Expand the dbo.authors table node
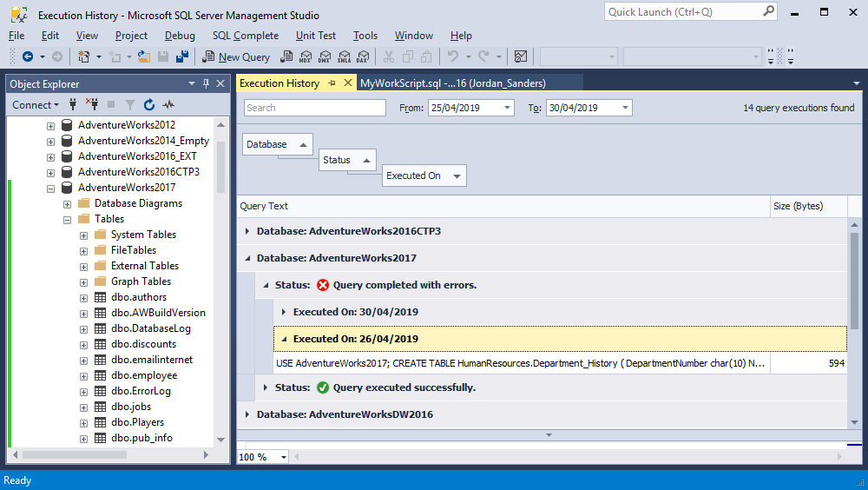This screenshot has width=868, height=490. click(x=83, y=298)
